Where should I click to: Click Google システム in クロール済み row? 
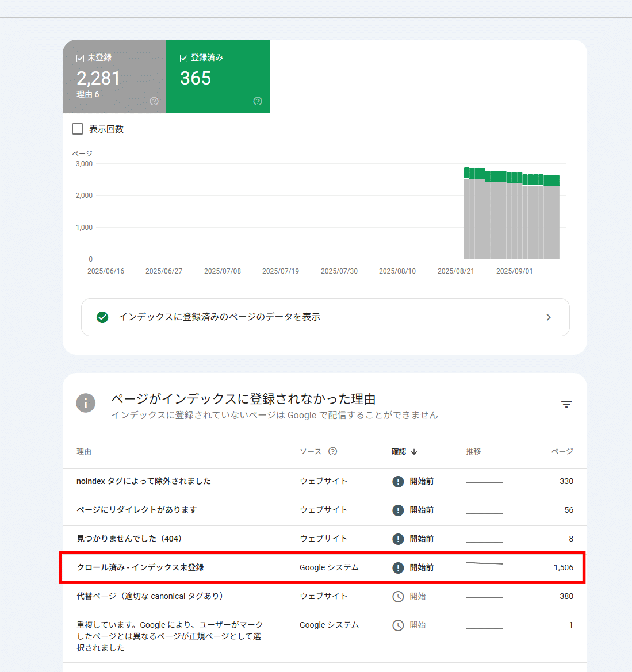pos(330,567)
